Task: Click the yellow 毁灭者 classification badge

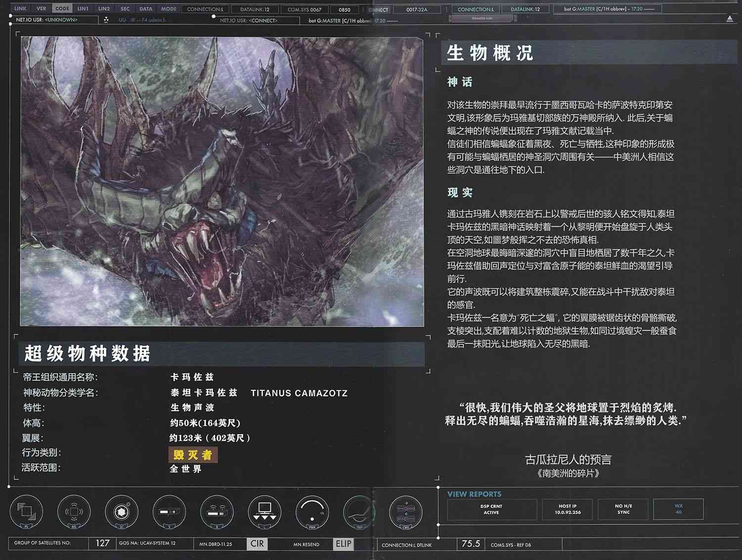Action: pos(193,455)
